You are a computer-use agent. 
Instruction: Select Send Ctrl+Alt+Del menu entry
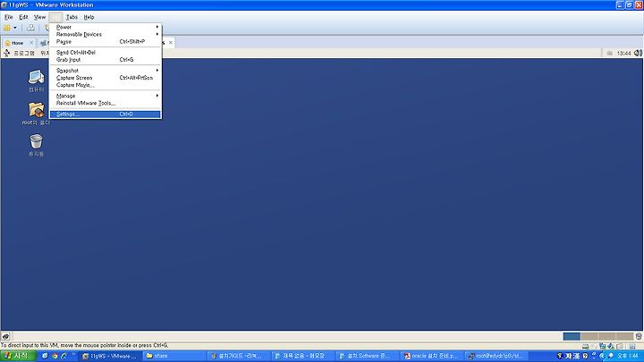(x=106, y=53)
